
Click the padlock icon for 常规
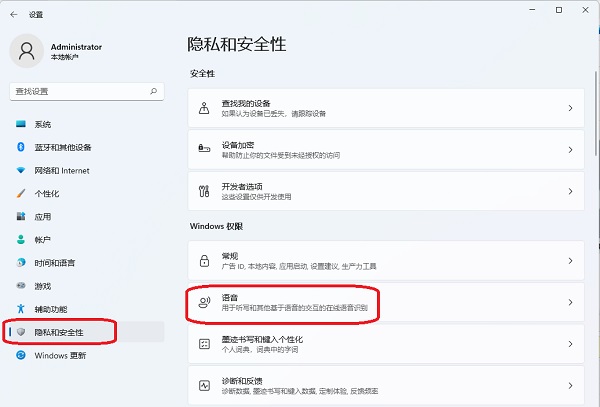(204, 261)
